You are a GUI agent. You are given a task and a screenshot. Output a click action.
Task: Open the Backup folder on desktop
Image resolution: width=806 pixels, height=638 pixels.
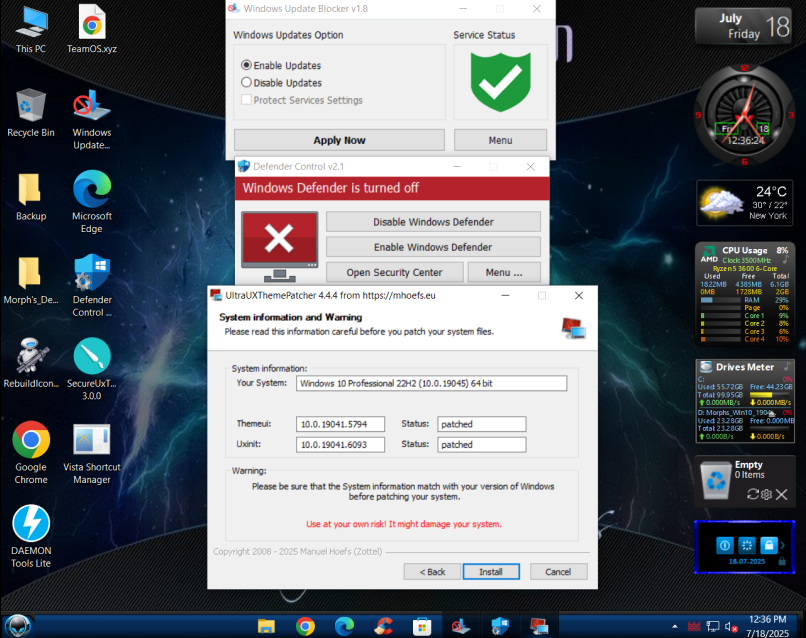[x=31, y=197]
